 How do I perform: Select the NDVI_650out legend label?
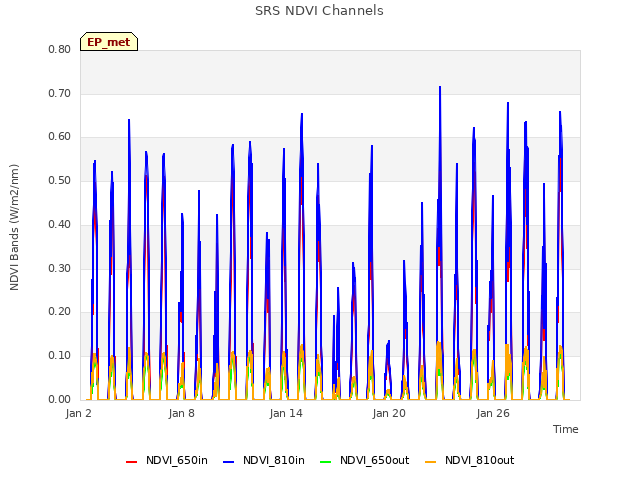[375, 460]
